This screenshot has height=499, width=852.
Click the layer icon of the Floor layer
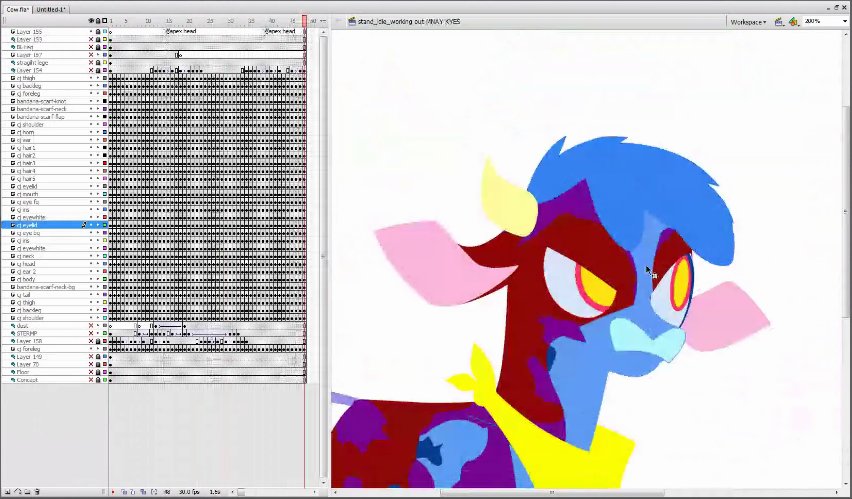click(x=12, y=372)
